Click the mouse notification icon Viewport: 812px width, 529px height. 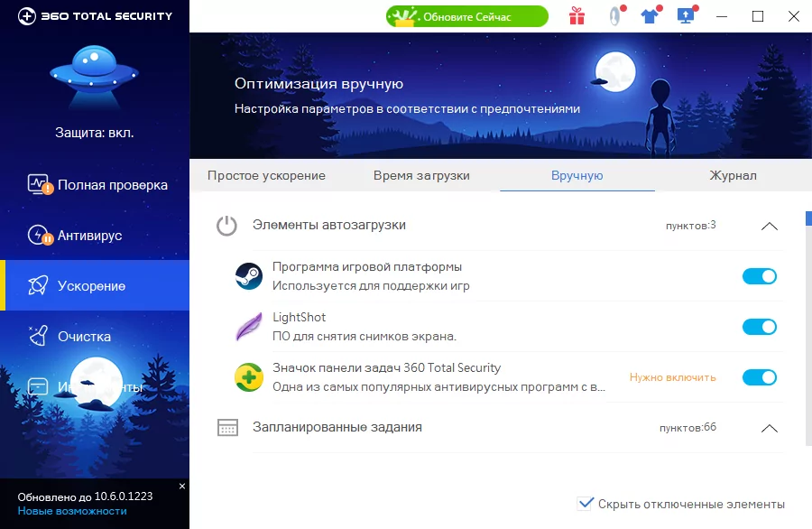tap(614, 16)
